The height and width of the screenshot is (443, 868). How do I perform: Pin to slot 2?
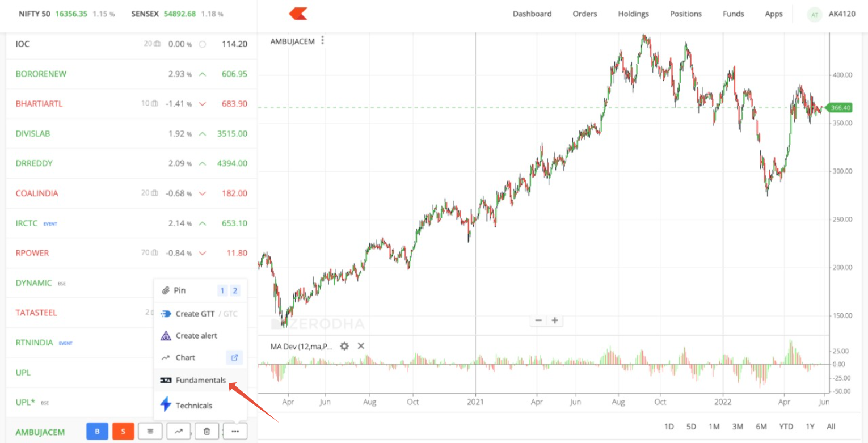pyautogui.click(x=235, y=290)
